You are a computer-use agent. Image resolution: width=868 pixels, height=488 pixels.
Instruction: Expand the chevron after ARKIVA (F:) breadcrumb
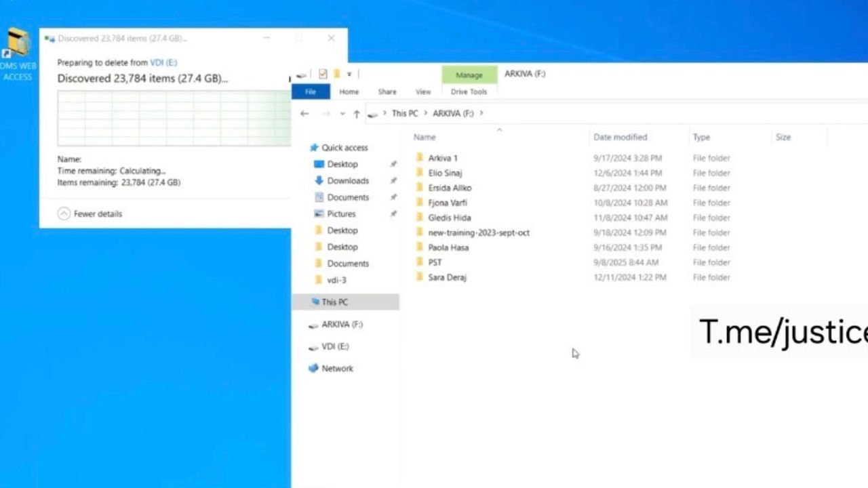[x=481, y=113]
